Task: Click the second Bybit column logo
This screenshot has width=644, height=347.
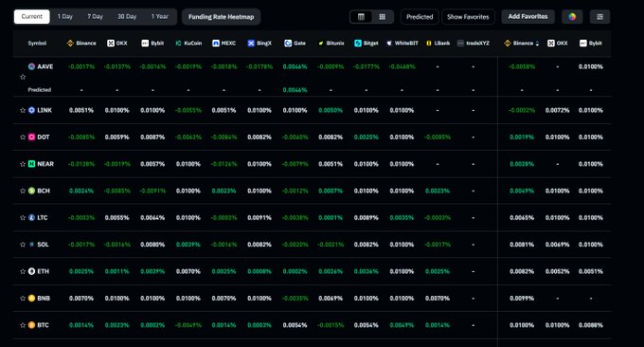Action: pyautogui.click(x=582, y=44)
